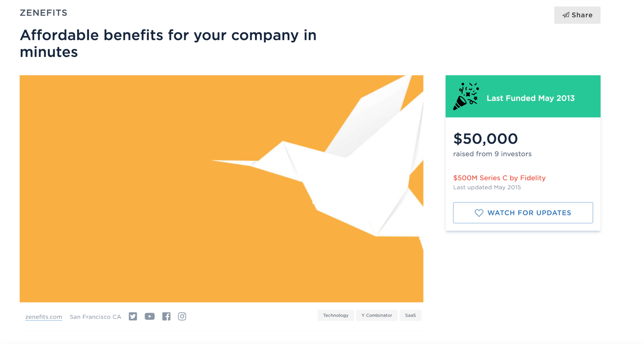This screenshot has height=344, width=644.
Task: Open the Facebook icon
Action: tap(167, 316)
